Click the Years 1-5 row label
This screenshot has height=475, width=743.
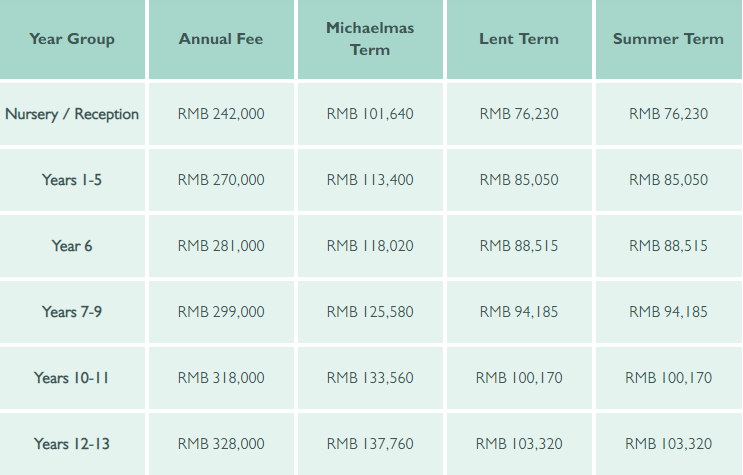[x=72, y=180]
